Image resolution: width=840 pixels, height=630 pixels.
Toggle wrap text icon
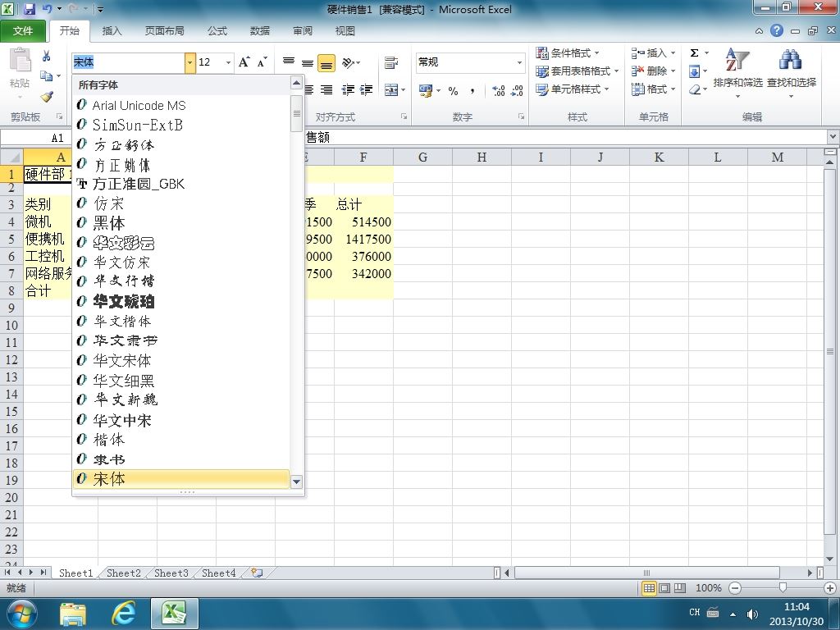click(x=391, y=62)
